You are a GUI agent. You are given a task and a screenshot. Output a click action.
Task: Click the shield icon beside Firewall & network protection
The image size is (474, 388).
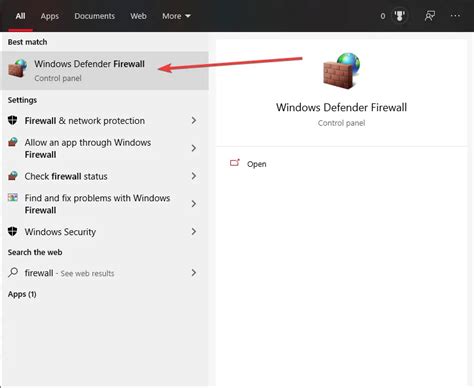click(x=13, y=120)
